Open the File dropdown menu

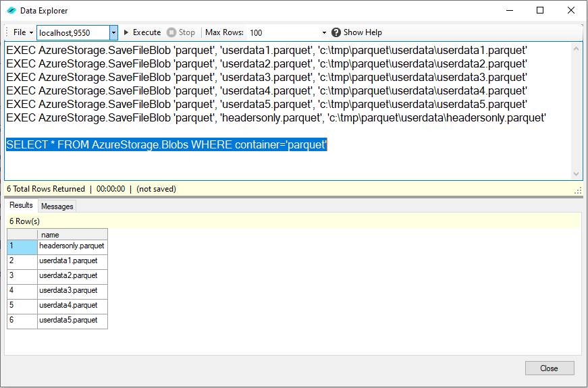(x=23, y=32)
